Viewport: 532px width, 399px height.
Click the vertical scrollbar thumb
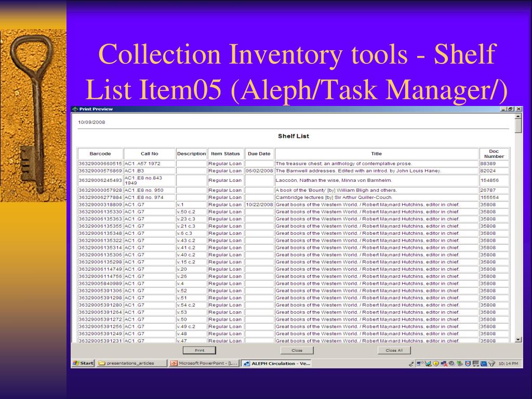[x=518, y=126]
